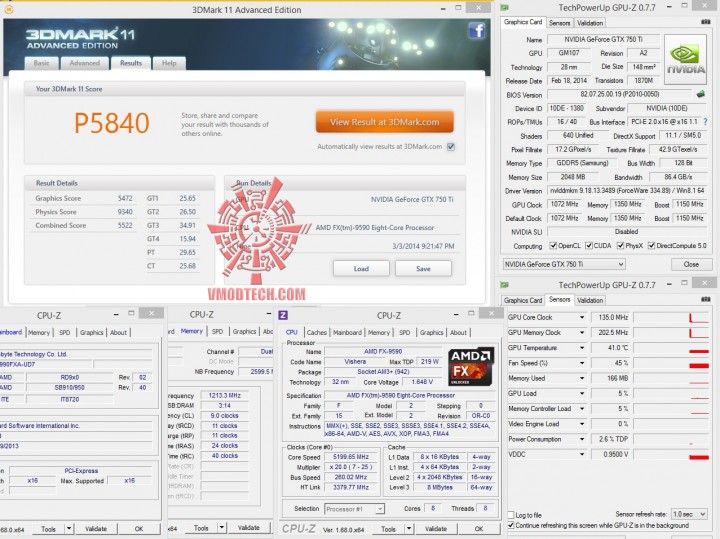The width and height of the screenshot is (720, 539).
Task: Click the NVIDIA logo in GPU-Z
Action: (x=685, y=60)
